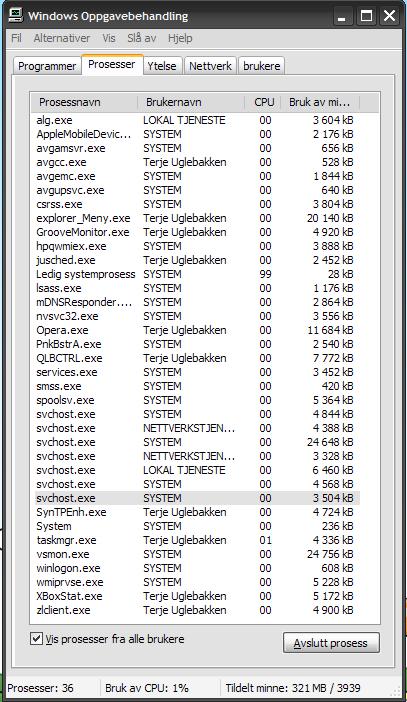Minimize the Windows Oppgavebehandling window

point(343,16)
